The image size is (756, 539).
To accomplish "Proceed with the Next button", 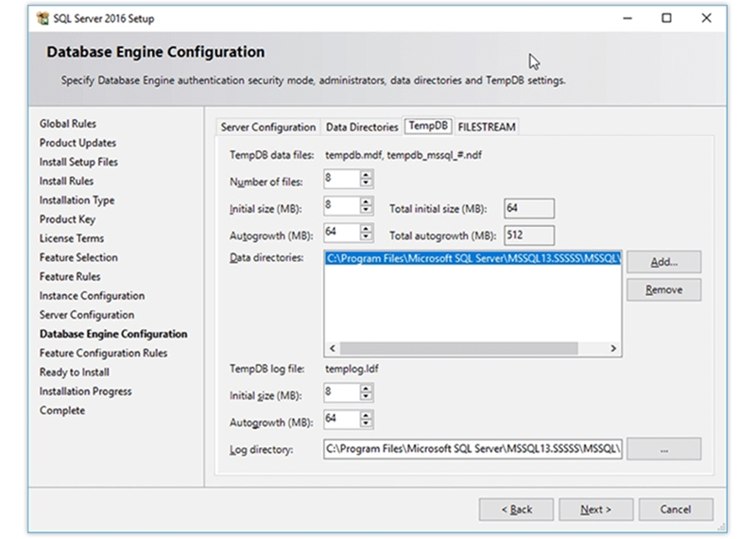I will pyautogui.click(x=595, y=509).
